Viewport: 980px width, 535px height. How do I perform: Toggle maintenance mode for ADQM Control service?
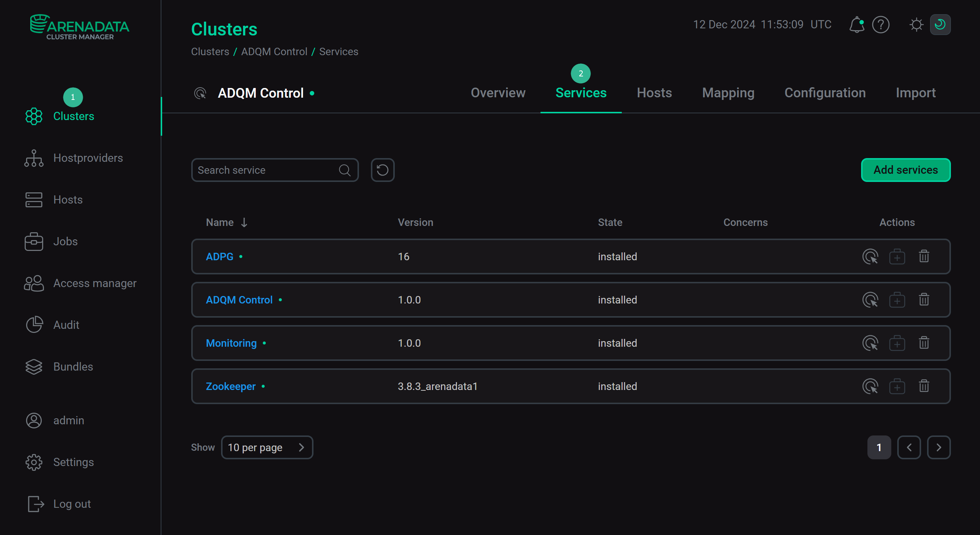coord(897,299)
